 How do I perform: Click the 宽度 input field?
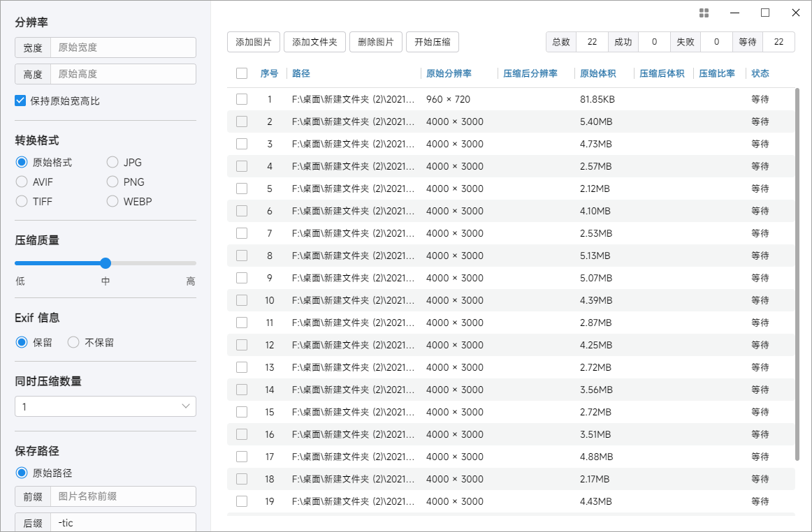point(123,47)
